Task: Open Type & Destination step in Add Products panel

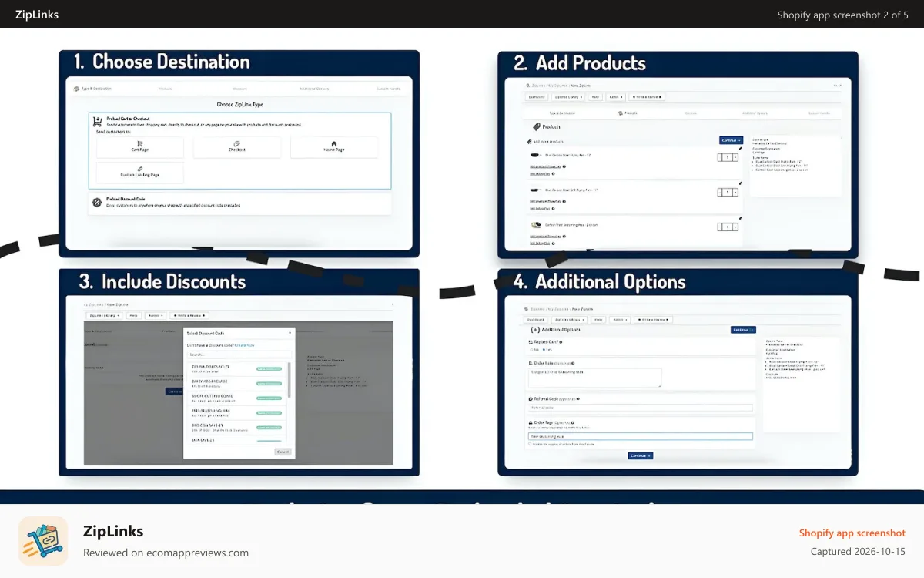Action: pyautogui.click(x=562, y=113)
